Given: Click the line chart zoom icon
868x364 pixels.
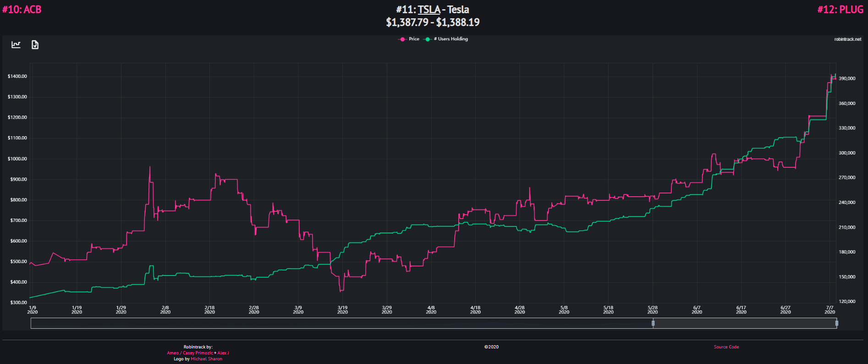Looking at the screenshot, I should click(x=16, y=44).
